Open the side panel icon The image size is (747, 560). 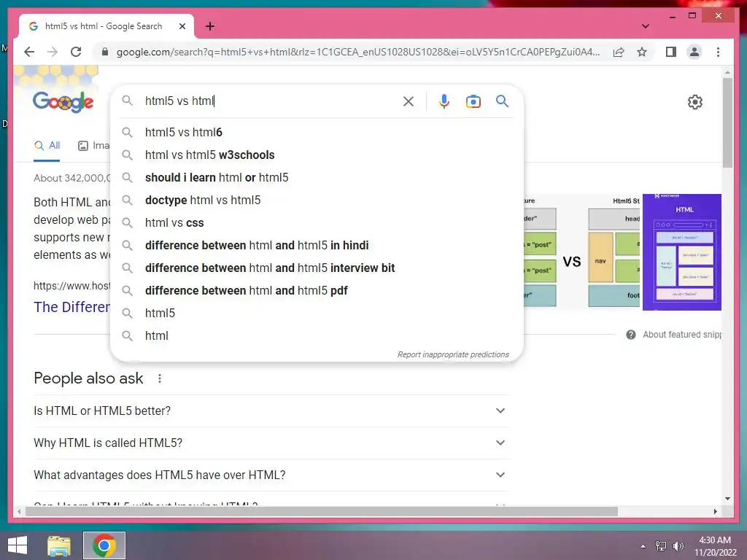(x=671, y=52)
